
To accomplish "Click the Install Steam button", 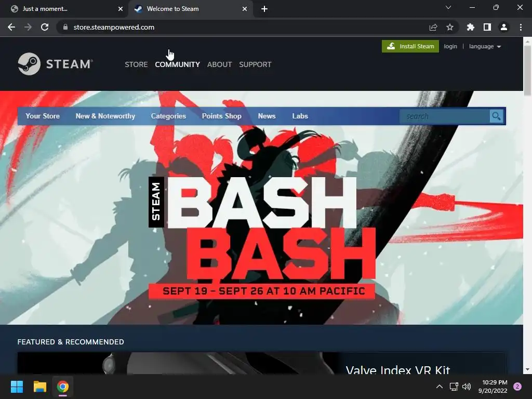I will 410,46.
